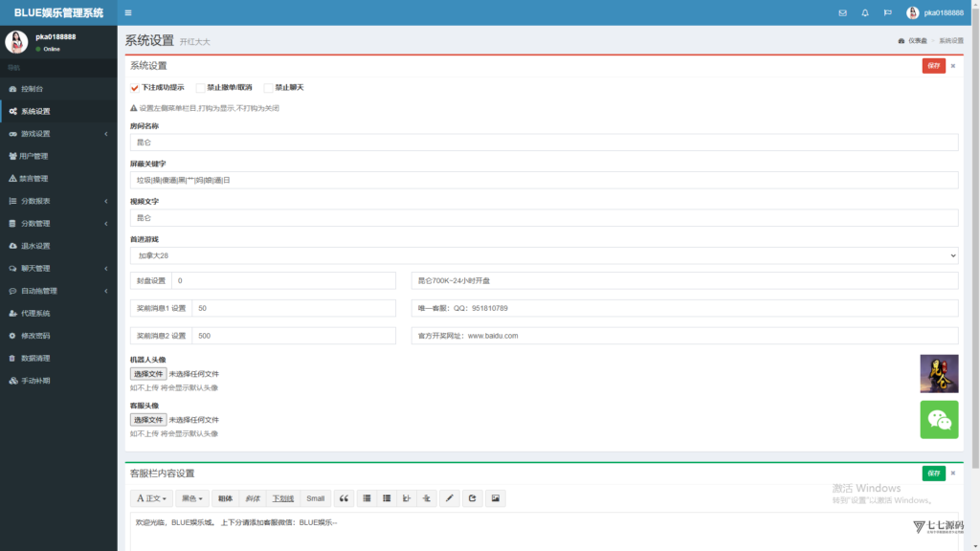Open the 黑色 font color picker
980x551 pixels.
tap(193, 498)
